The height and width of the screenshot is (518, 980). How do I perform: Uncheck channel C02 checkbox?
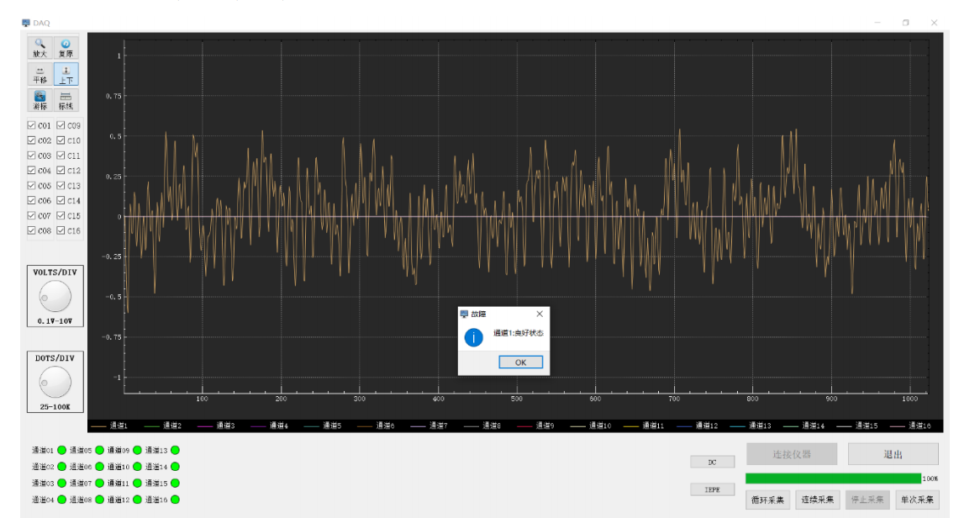pos(31,140)
